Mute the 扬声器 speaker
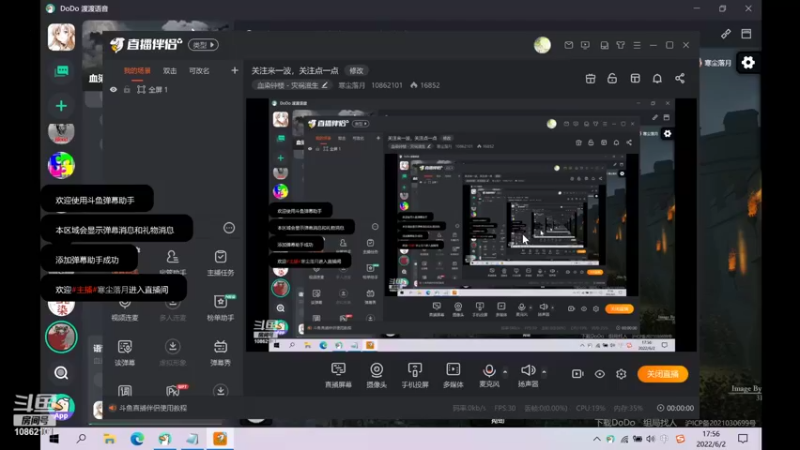 pos(528,374)
